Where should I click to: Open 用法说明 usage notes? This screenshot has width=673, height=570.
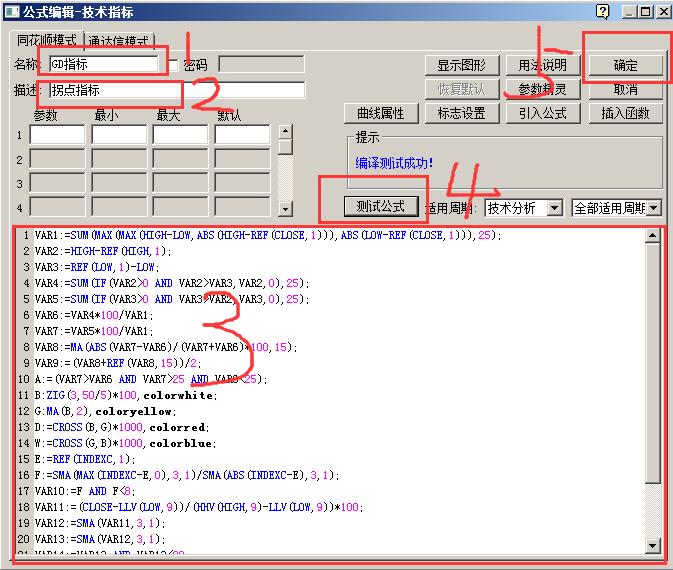click(543, 65)
